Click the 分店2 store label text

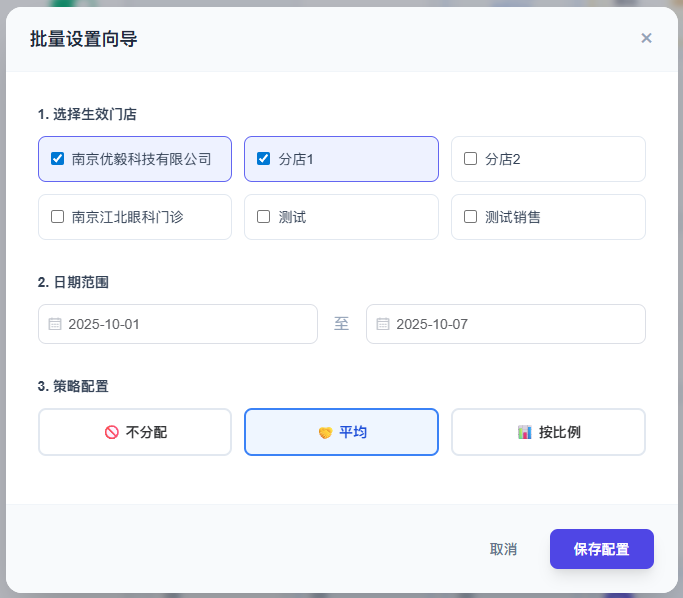coord(503,159)
